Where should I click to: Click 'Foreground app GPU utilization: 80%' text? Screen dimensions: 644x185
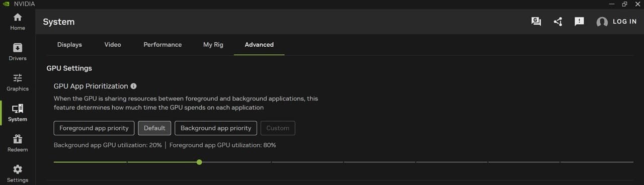click(222, 145)
